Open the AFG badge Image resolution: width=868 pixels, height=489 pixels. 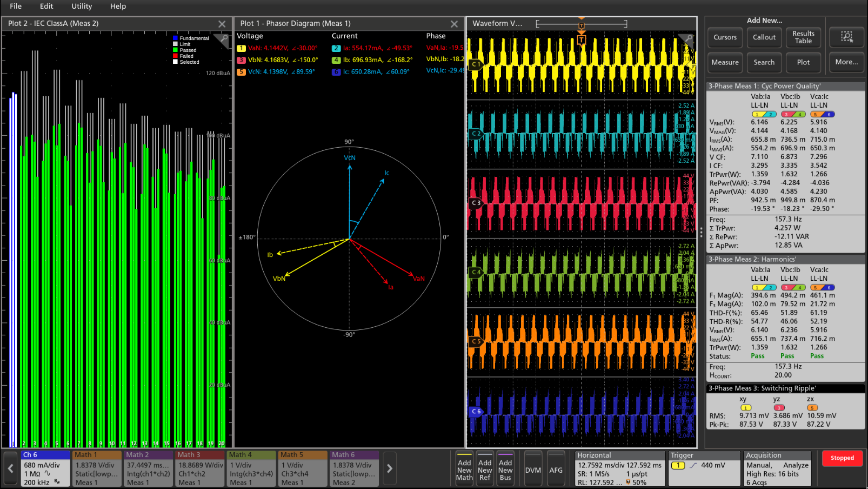(x=556, y=468)
